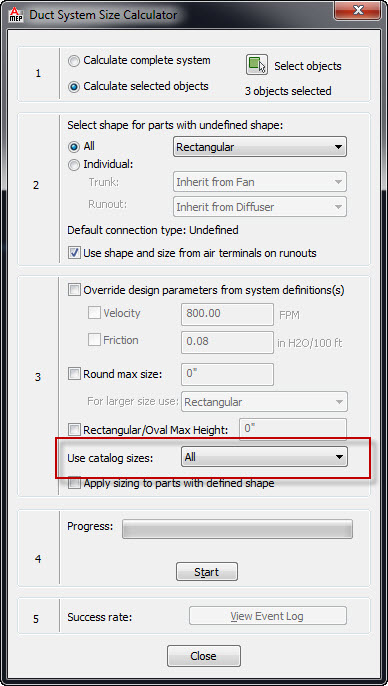Select the All shape radio button

74,147
